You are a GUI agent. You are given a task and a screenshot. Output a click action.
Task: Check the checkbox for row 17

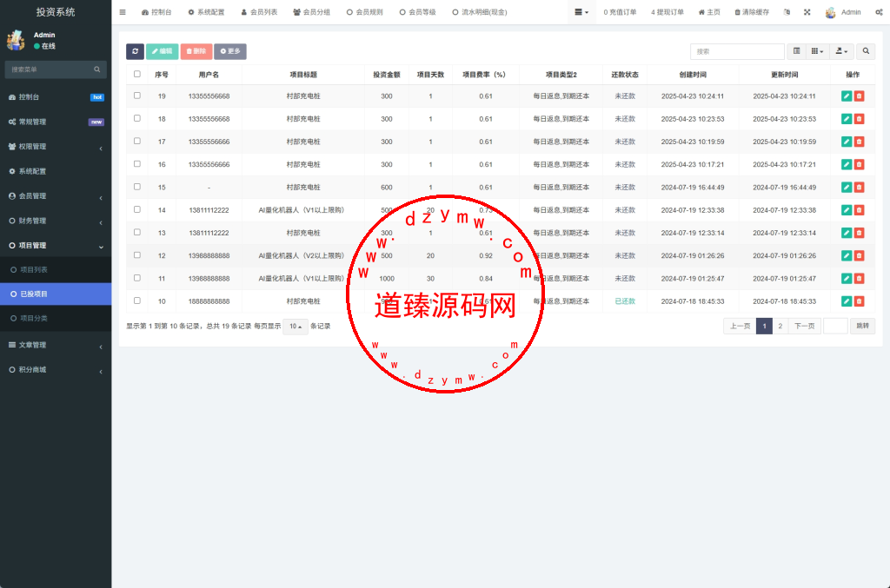point(136,142)
